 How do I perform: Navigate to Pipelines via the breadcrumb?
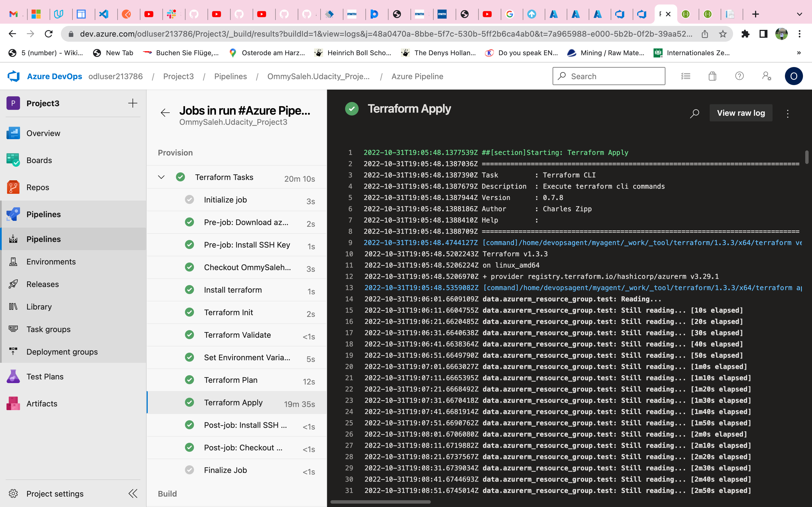point(231,76)
